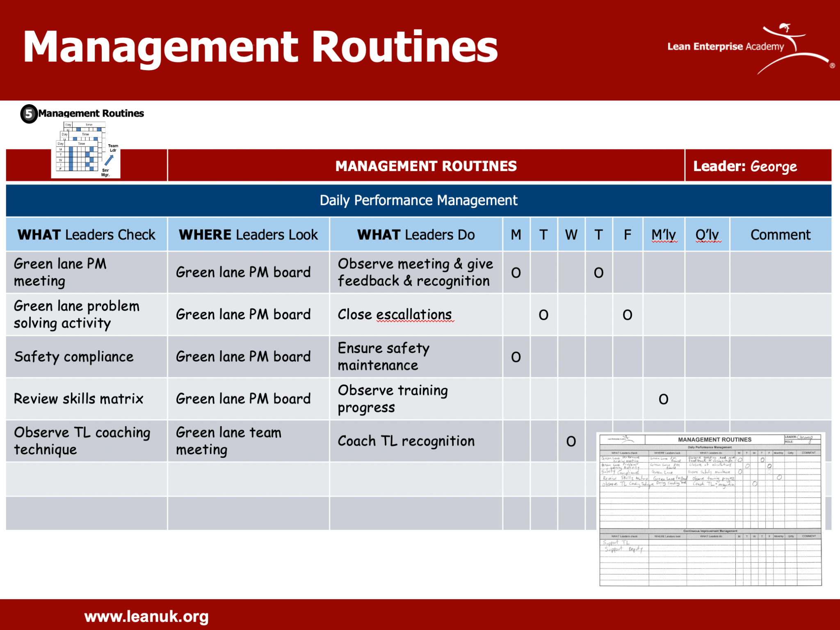
Task: Click the 'MANAGEMENT ROUTINES' table banner
Action: point(426,166)
